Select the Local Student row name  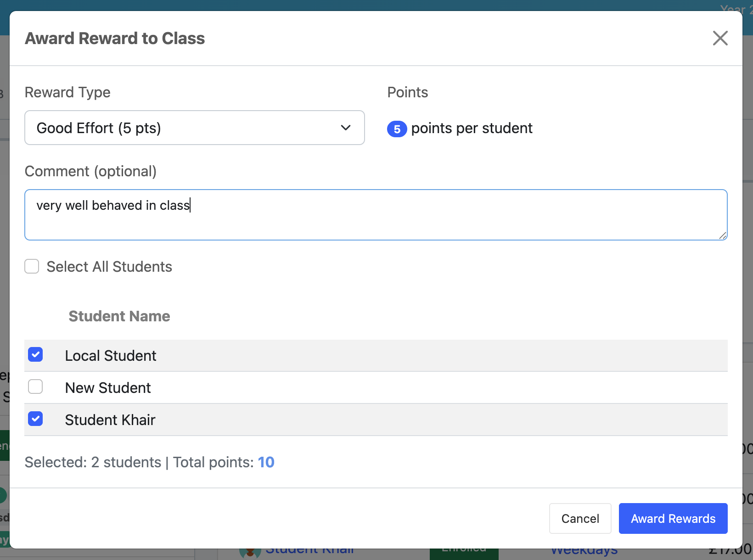(111, 356)
